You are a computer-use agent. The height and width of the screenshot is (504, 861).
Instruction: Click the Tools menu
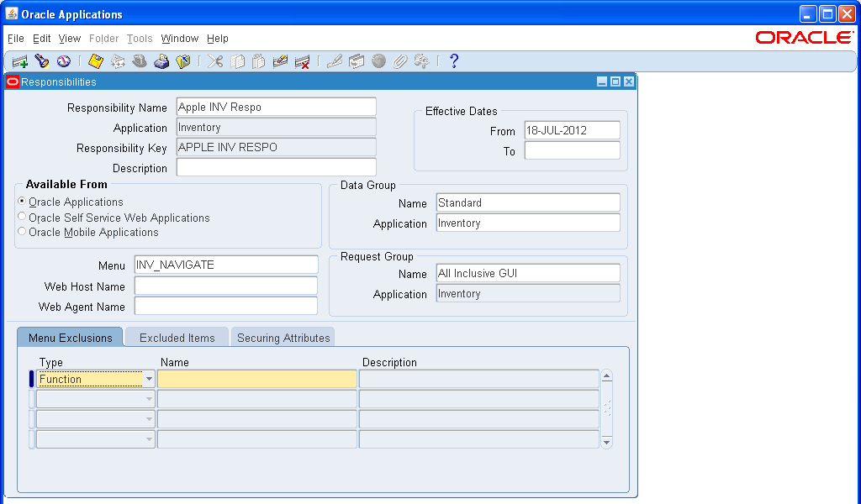(x=140, y=39)
